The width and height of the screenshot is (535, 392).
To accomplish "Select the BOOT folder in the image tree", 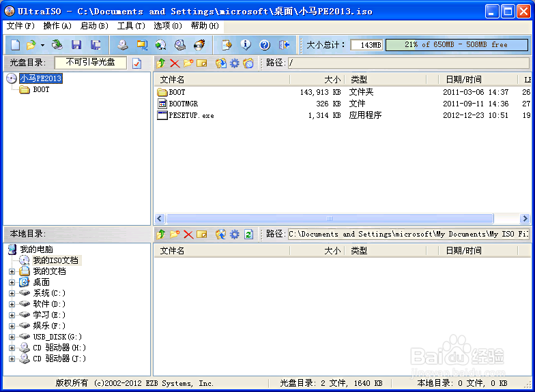I will point(41,90).
